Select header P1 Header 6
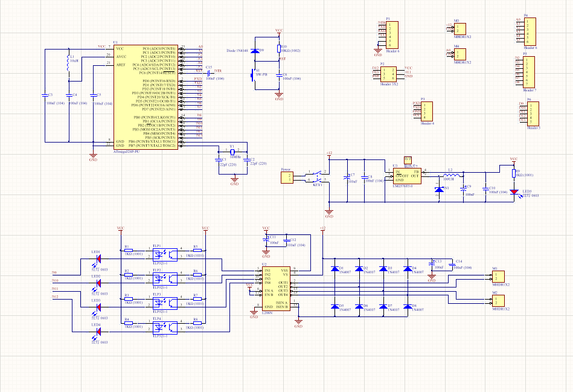This screenshot has height=392, width=573. 392,35
